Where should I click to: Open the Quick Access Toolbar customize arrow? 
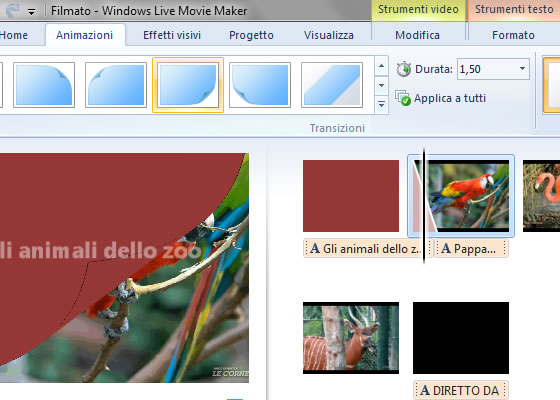tap(31, 12)
